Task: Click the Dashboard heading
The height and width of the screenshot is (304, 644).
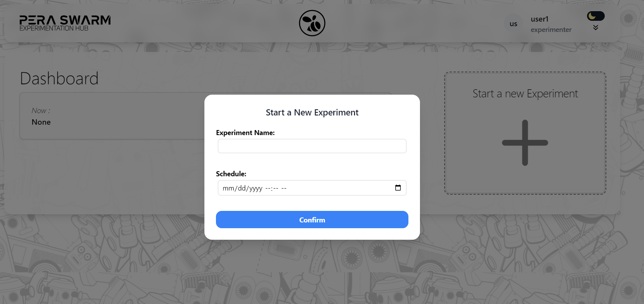Action: tap(59, 79)
